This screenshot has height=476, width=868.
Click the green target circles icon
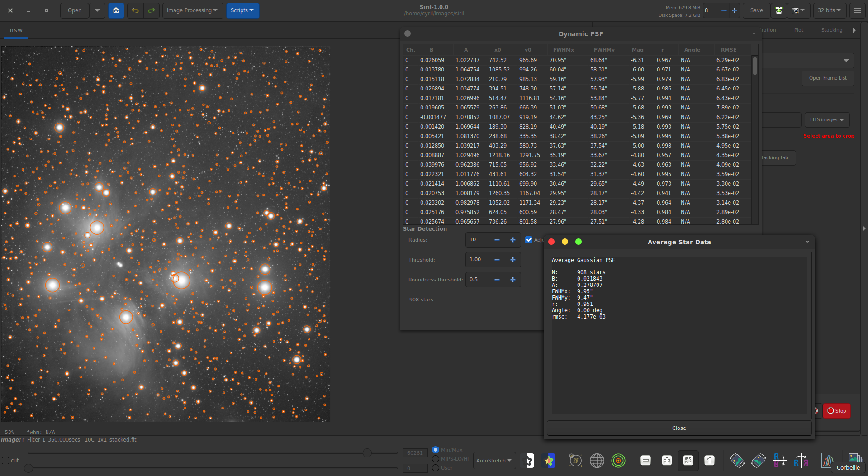[618, 461]
